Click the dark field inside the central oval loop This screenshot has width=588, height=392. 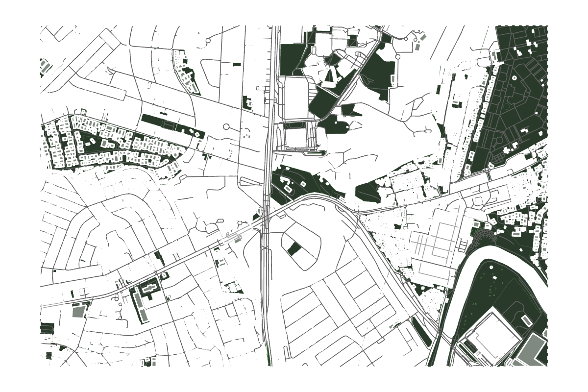click(x=294, y=249)
